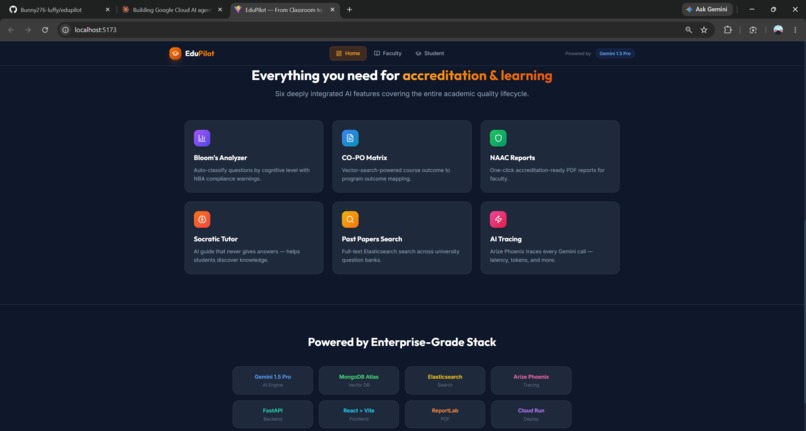The image size is (806, 431).
Task: Click the orange Socratic Tutor icon
Action: [202, 219]
